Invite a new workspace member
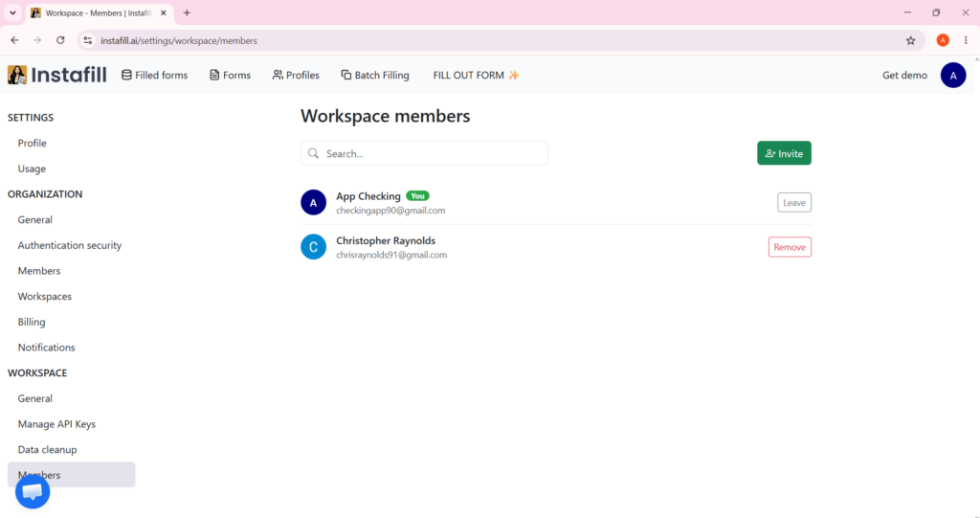This screenshot has height=518, width=980. pyautogui.click(x=784, y=153)
